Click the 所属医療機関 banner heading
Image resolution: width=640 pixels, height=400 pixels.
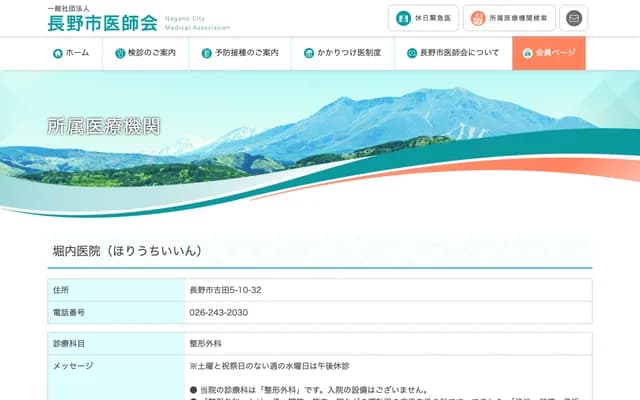click(x=103, y=127)
